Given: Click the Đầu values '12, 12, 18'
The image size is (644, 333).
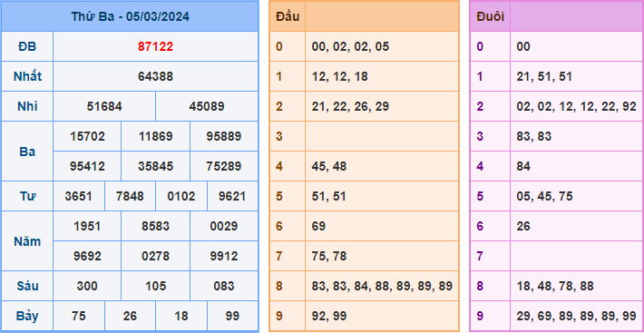Looking at the screenshot, I should pyautogui.click(x=339, y=77).
